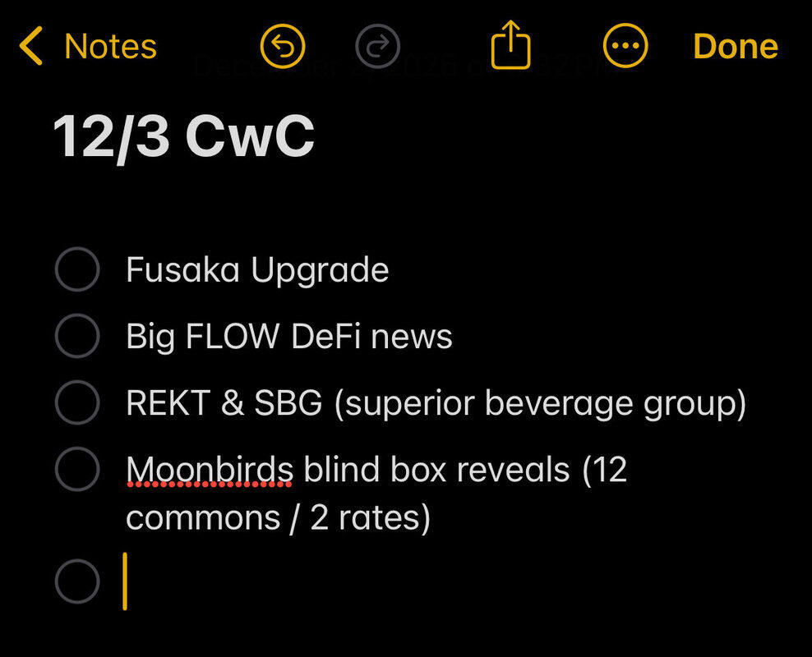Mark Big FLOW DeFi news complete
The image size is (812, 657).
[x=77, y=336]
